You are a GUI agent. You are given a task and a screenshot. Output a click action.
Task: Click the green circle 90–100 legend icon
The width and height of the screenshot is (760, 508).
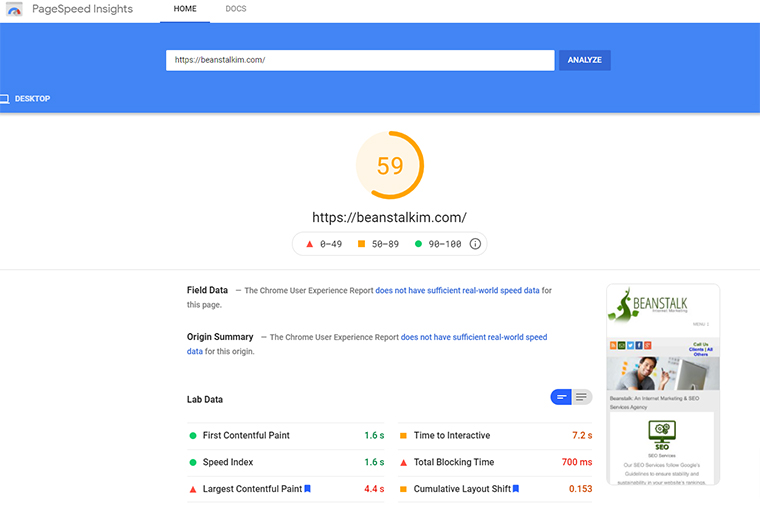418,244
